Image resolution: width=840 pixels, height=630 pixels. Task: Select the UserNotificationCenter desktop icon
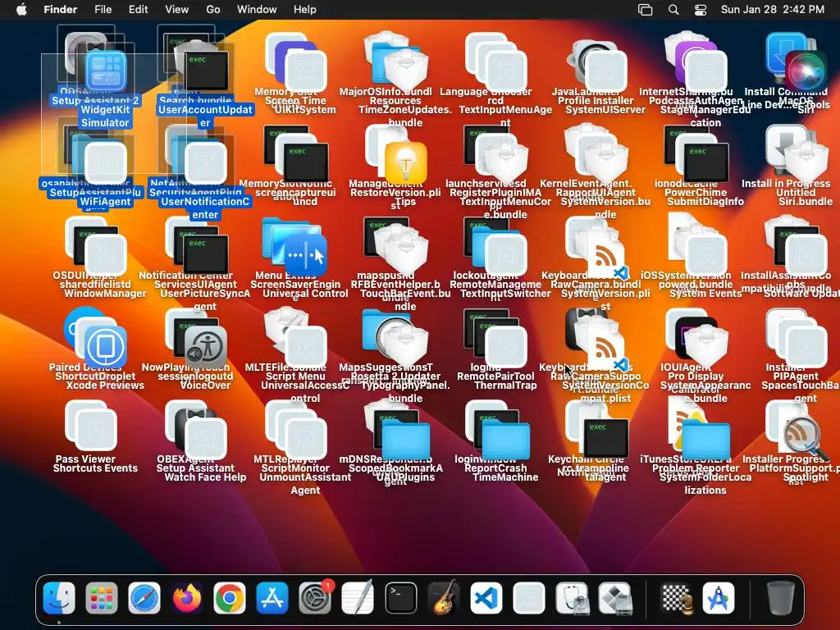(x=206, y=163)
